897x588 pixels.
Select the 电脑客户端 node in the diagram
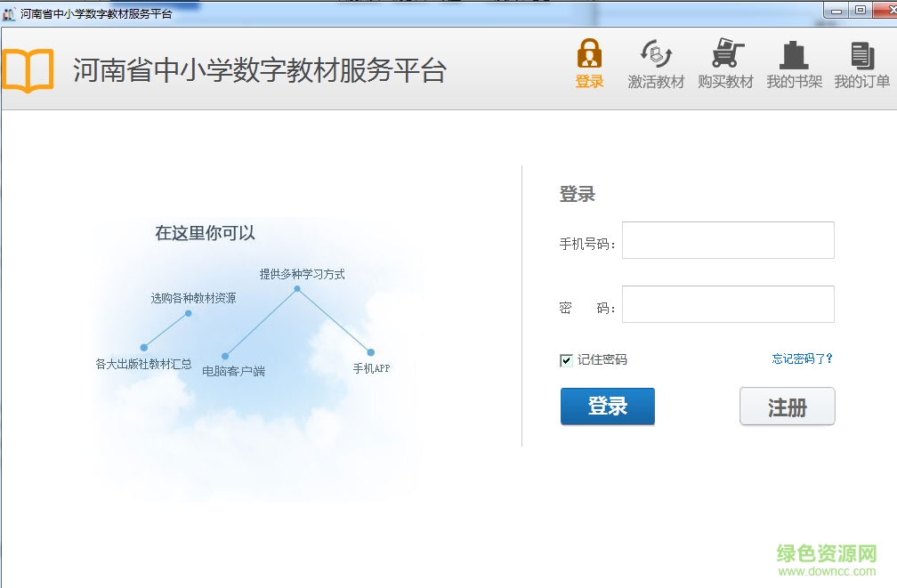point(232,369)
